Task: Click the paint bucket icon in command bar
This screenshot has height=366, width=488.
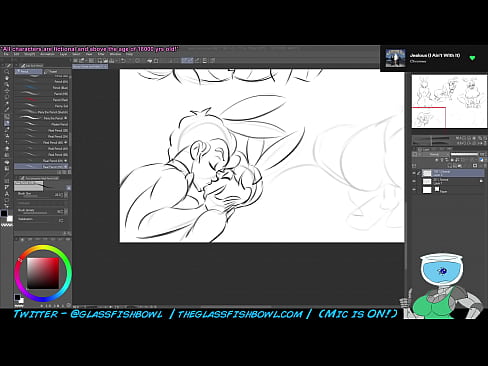Action: (149, 61)
